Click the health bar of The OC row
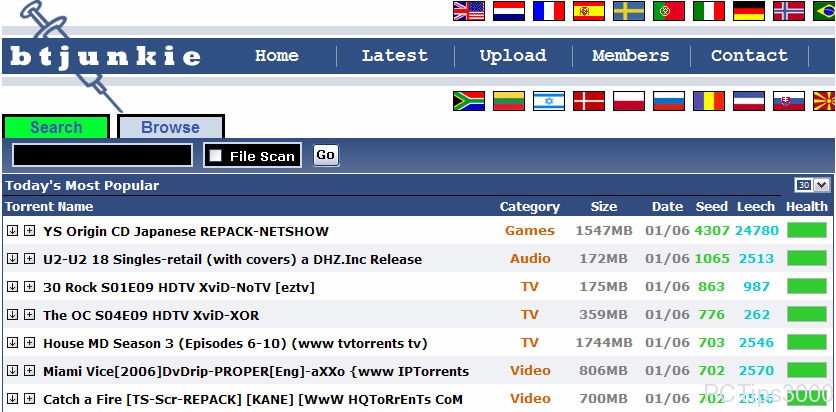 [x=807, y=314]
